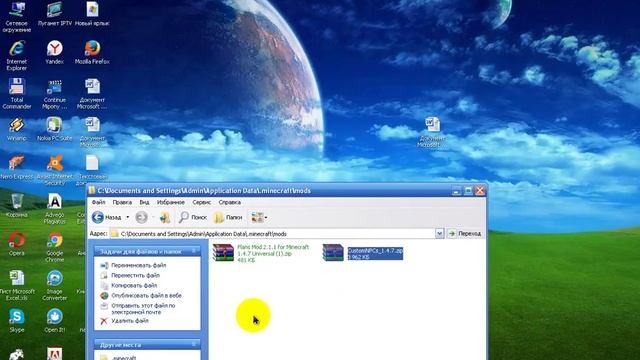Expand the address bar dropdown arrow
Screen dimensions: 640x360
[x=439, y=233]
